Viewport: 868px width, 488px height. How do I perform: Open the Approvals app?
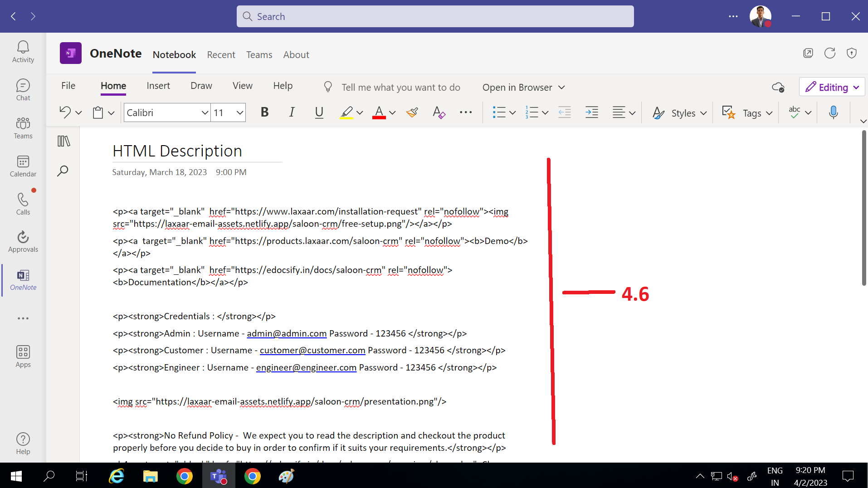(23, 241)
